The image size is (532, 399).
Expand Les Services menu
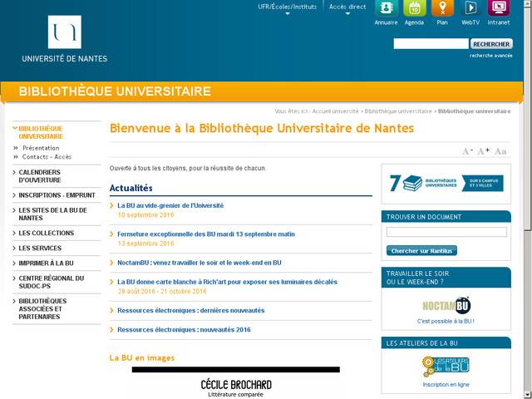[x=40, y=248]
